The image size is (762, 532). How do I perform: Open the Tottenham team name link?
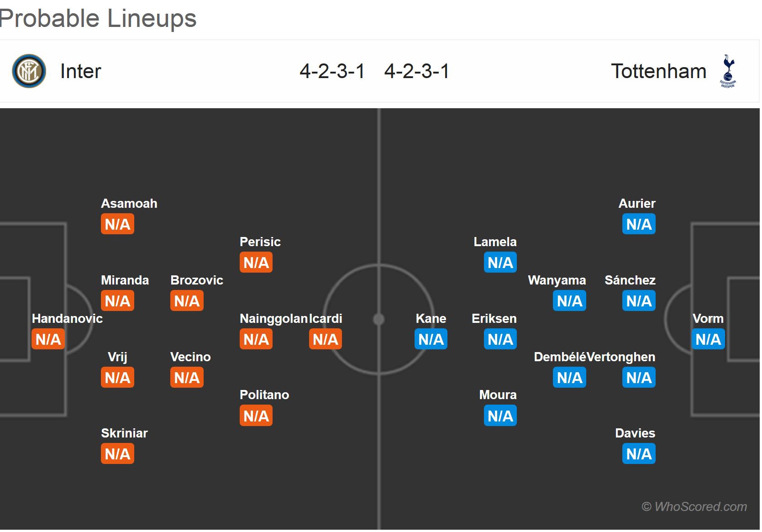[x=658, y=71]
